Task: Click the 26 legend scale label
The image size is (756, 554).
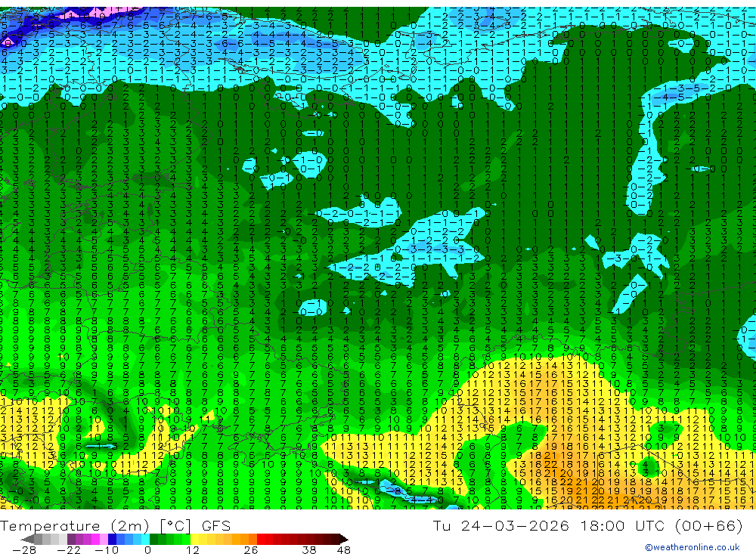Action: (251, 549)
